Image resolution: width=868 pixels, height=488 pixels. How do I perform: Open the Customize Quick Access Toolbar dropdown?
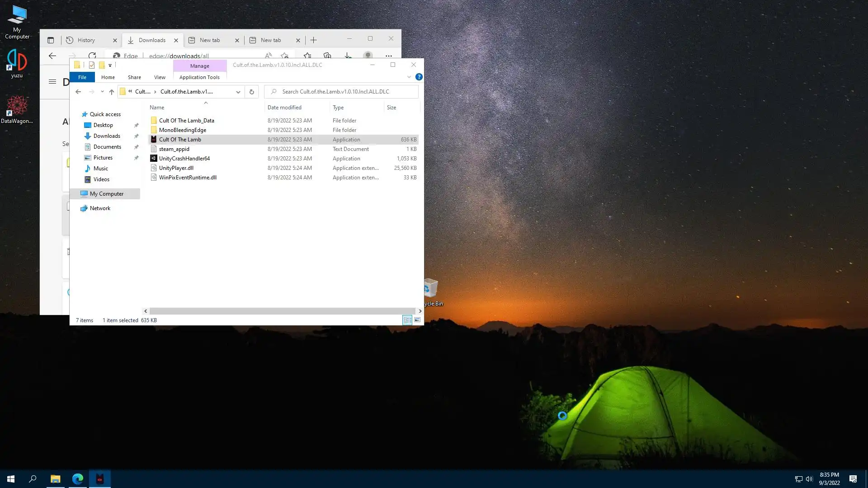click(x=110, y=65)
